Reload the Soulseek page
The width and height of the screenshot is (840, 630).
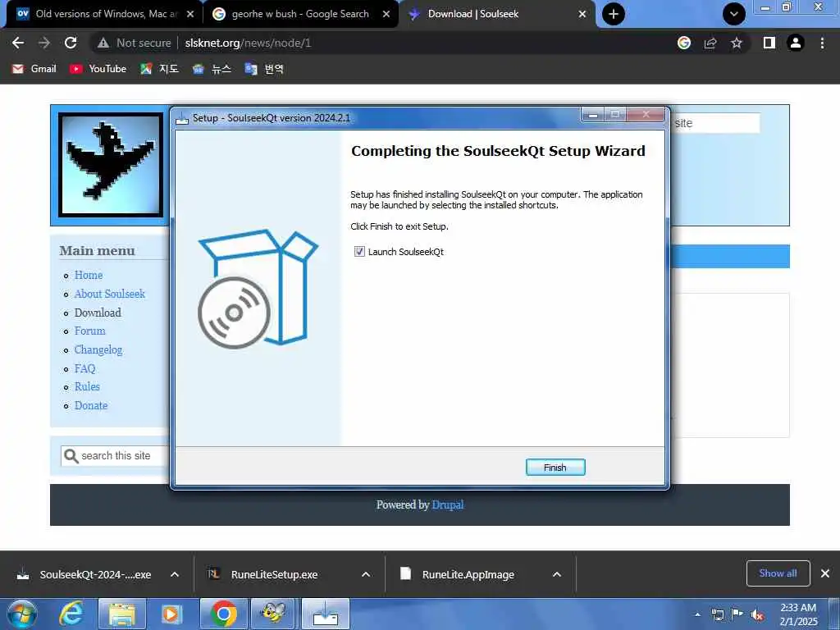tap(71, 43)
